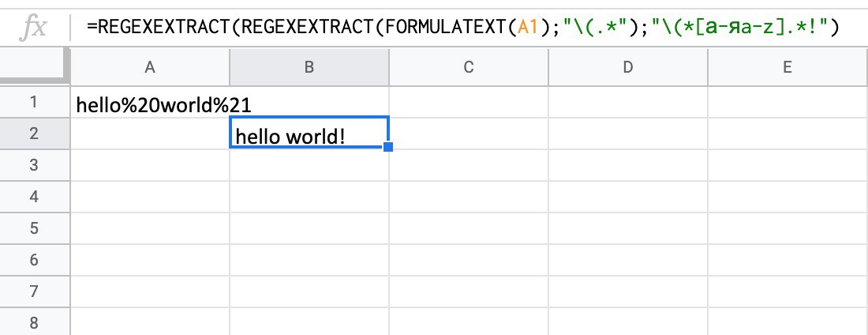Click the blue fill handle of cell B2
Image resolution: width=868 pixels, height=335 pixels.
(x=388, y=147)
